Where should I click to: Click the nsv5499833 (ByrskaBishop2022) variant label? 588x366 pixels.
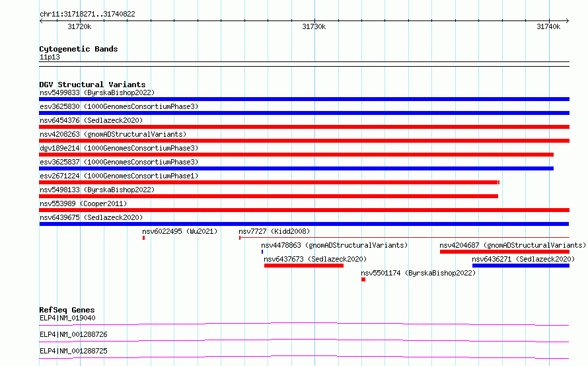pyautogui.click(x=97, y=92)
